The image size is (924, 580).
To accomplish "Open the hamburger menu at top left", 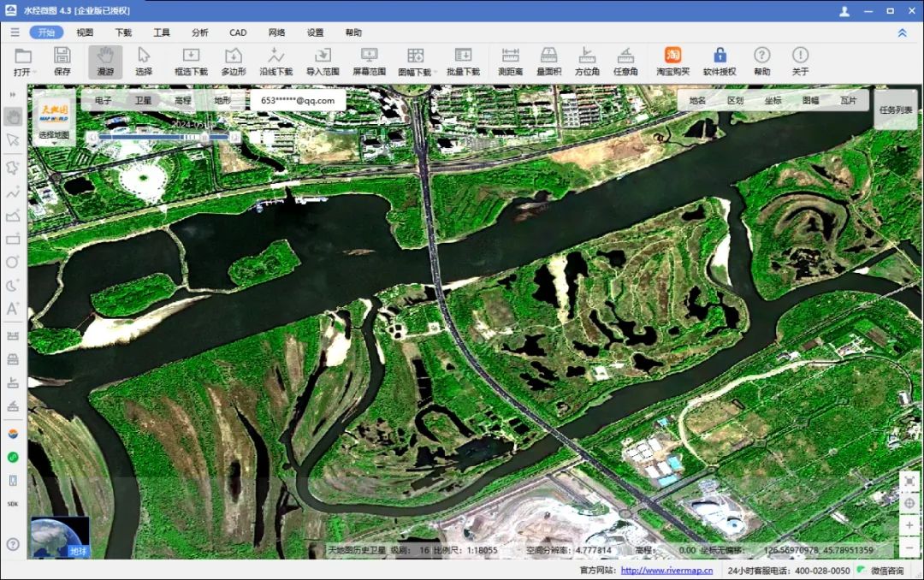I will tap(15, 33).
